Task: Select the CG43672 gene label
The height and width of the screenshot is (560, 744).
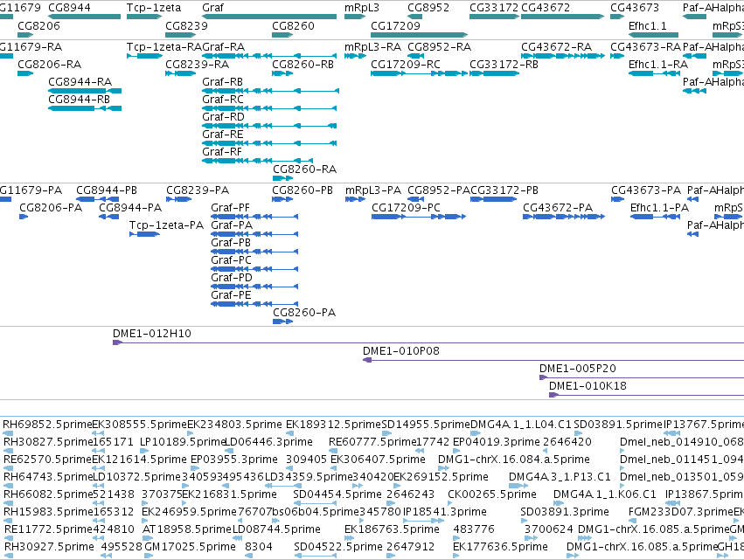Action: coord(546,8)
